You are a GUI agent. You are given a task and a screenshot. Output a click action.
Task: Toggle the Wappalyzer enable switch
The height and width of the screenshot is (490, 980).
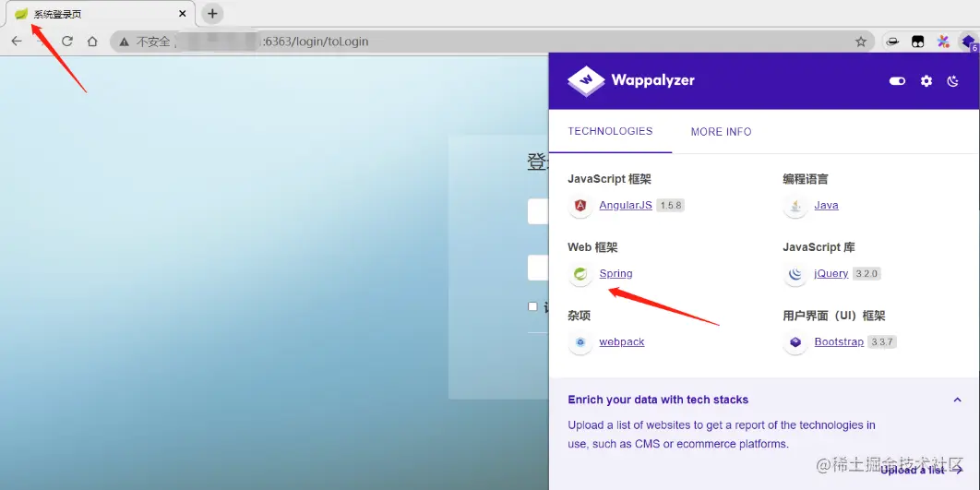(898, 80)
